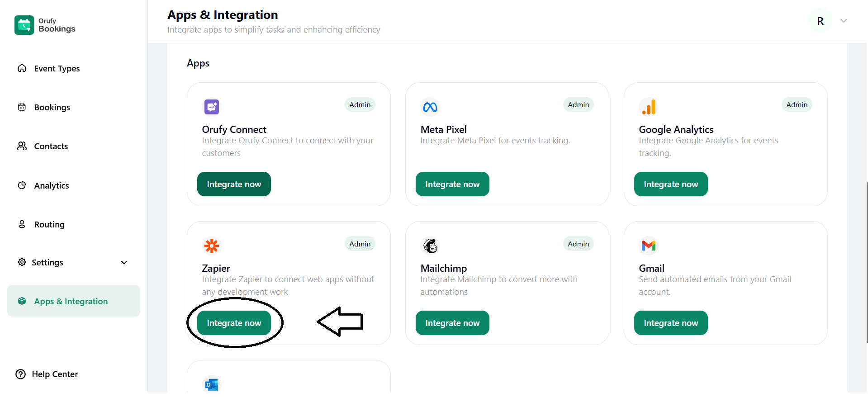Click Integrate now for Google Analytics
The height and width of the screenshot is (397, 868).
(x=670, y=184)
